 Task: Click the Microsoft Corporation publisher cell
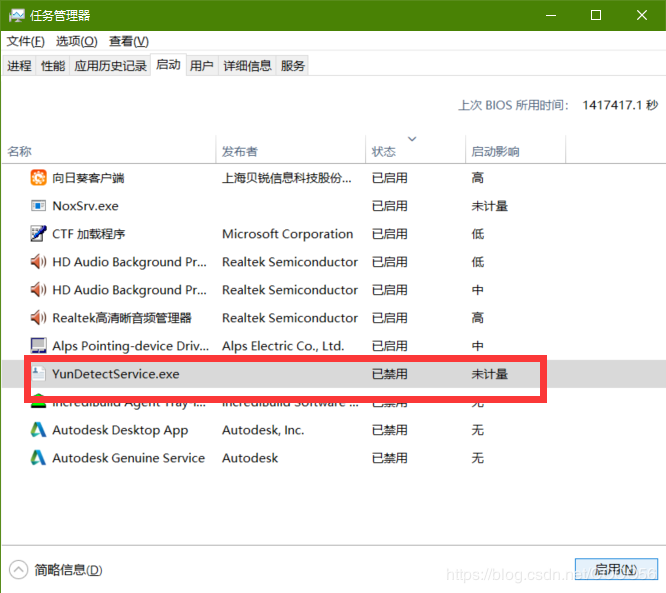click(x=288, y=234)
